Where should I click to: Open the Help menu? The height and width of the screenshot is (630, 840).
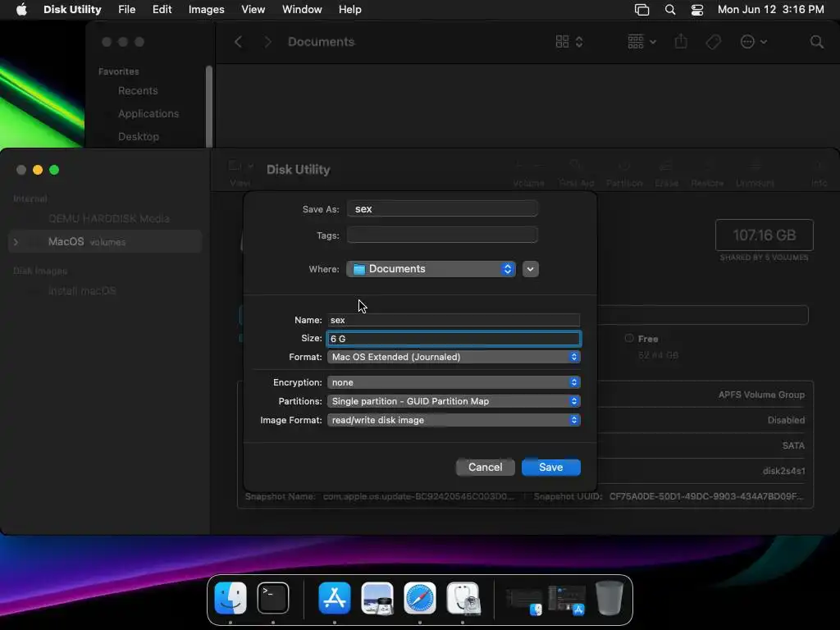click(x=349, y=10)
